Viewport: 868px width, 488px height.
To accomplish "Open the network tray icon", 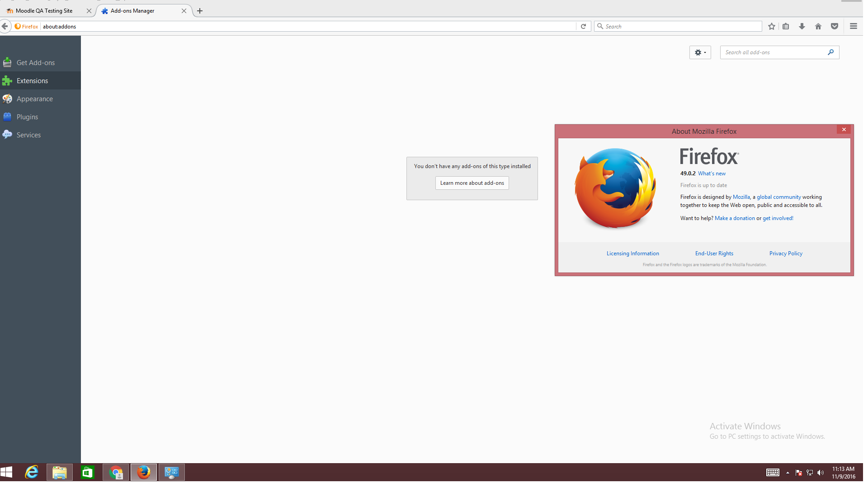I will click(x=810, y=473).
